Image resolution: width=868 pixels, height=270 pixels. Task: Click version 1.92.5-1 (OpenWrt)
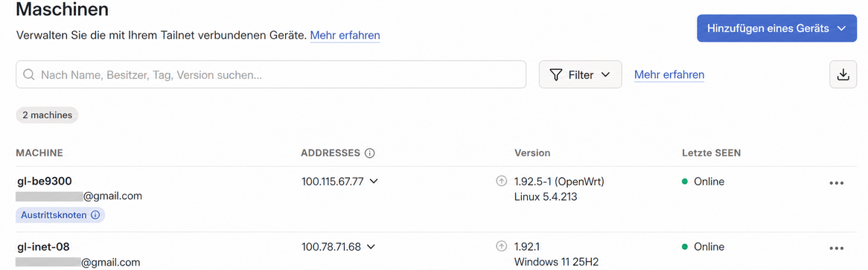(559, 181)
